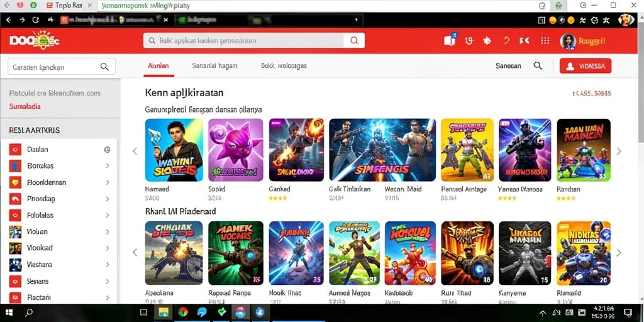Click the Rosggell profile avatar

click(568, 41)
